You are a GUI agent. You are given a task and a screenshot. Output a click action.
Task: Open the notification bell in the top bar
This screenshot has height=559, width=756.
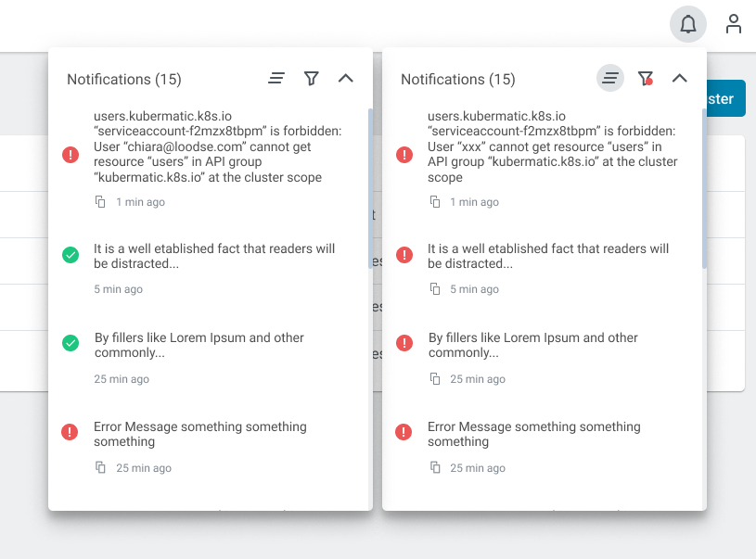tap(687, 24)
